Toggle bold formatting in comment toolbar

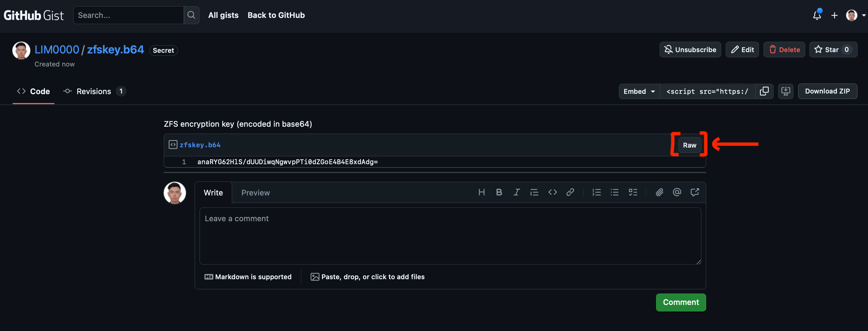[499, 193]
